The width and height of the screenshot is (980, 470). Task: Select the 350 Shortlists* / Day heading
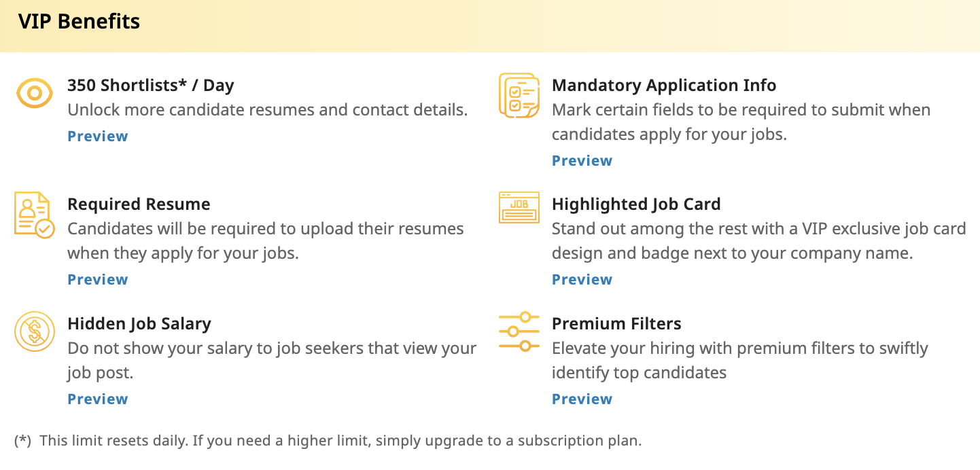(x=151, y=86)
